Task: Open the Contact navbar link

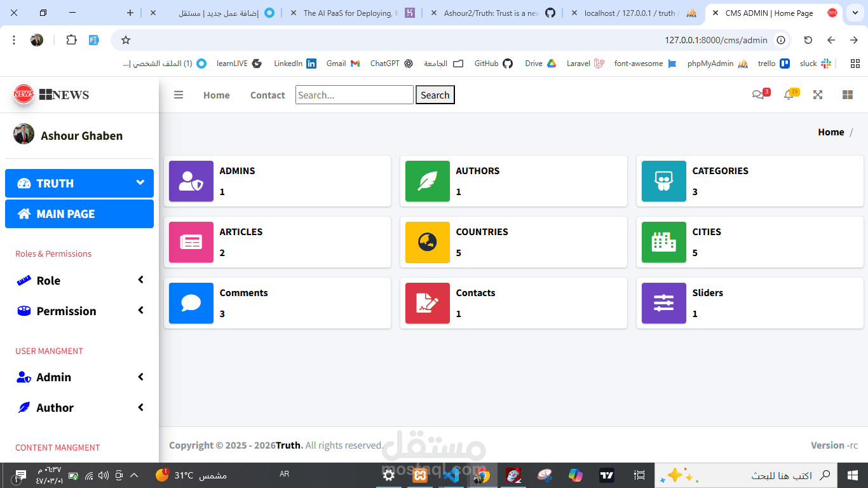Action: [x=268, y=95]
